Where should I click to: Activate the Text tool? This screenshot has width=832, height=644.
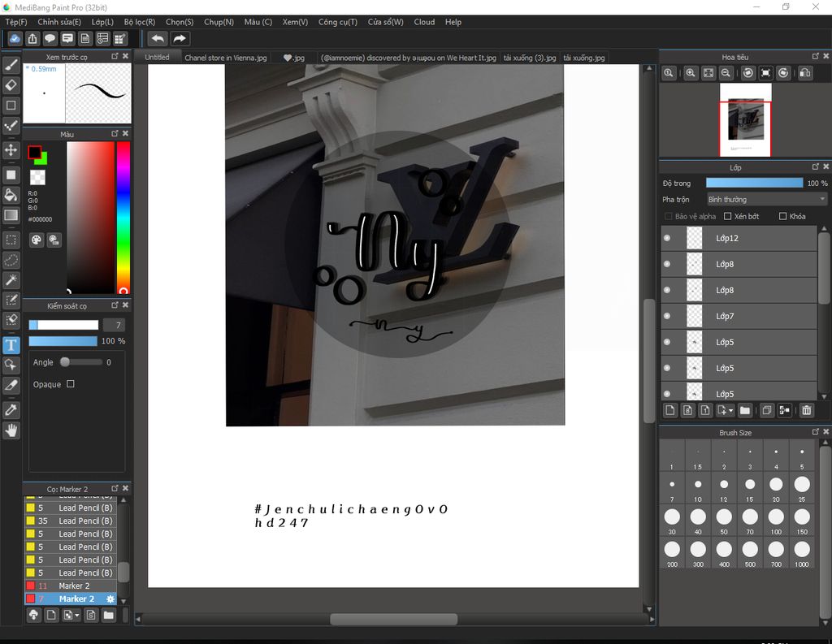[11, 345]
